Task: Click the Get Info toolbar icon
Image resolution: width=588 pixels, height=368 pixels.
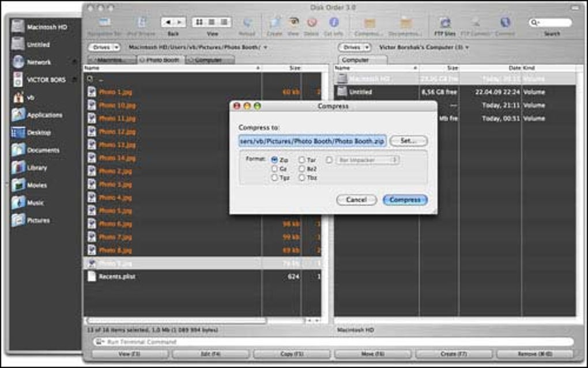Action: point(333,22)
